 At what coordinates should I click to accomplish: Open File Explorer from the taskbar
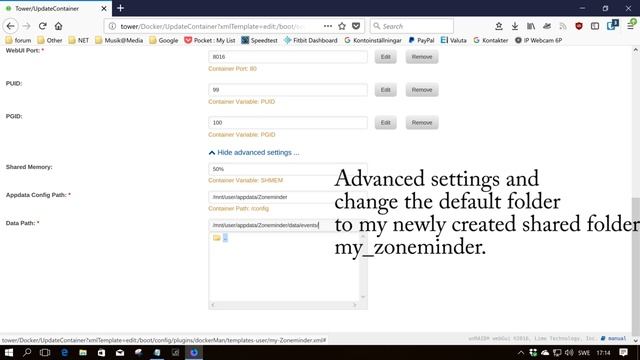point(83,353)
